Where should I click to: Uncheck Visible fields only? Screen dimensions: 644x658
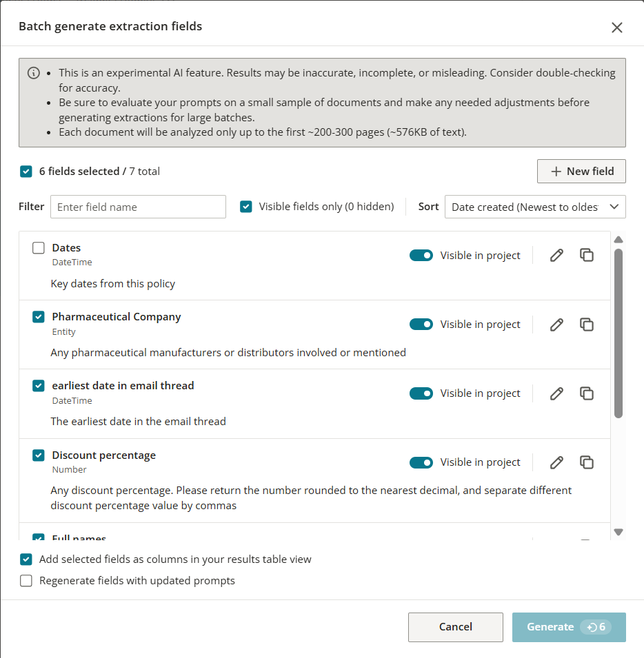coord(246,207)
